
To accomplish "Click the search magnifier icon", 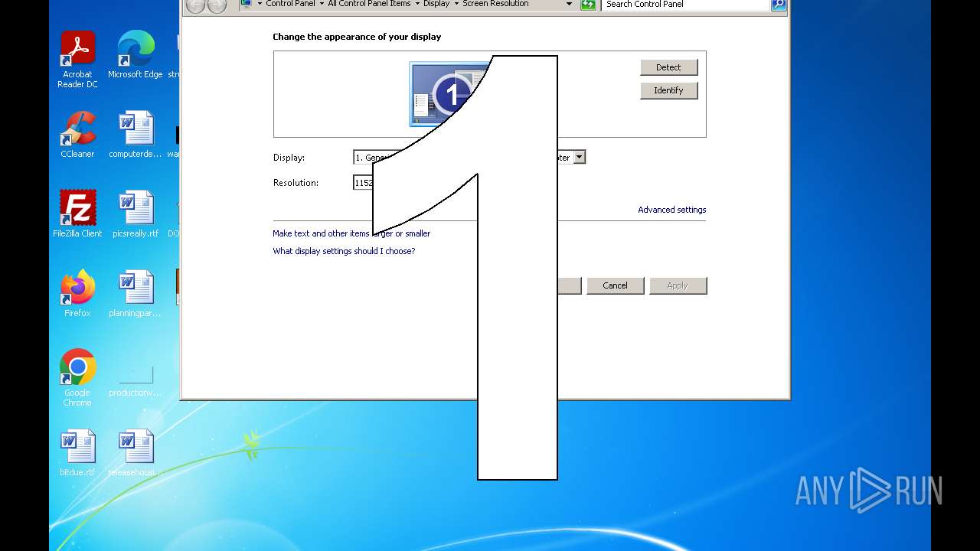I will pos(778,5).
